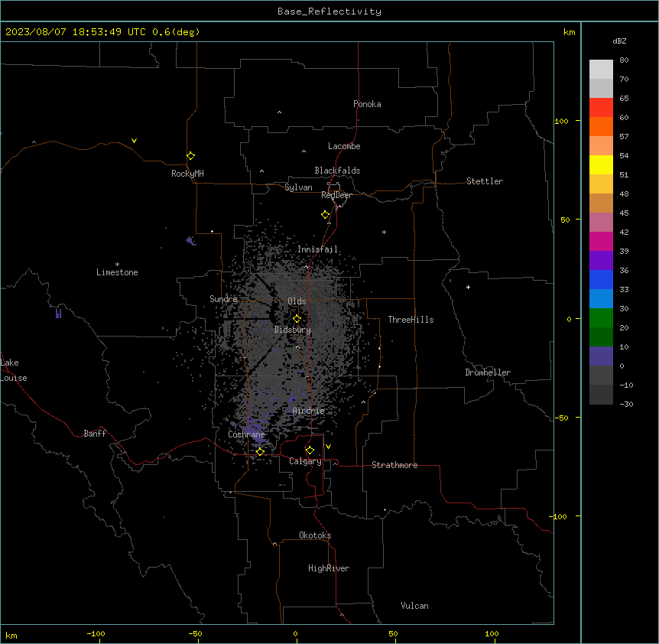
Task: Pick the bright yellow 51–54 dBZ legend swatch
Action: tap(601, 165)
